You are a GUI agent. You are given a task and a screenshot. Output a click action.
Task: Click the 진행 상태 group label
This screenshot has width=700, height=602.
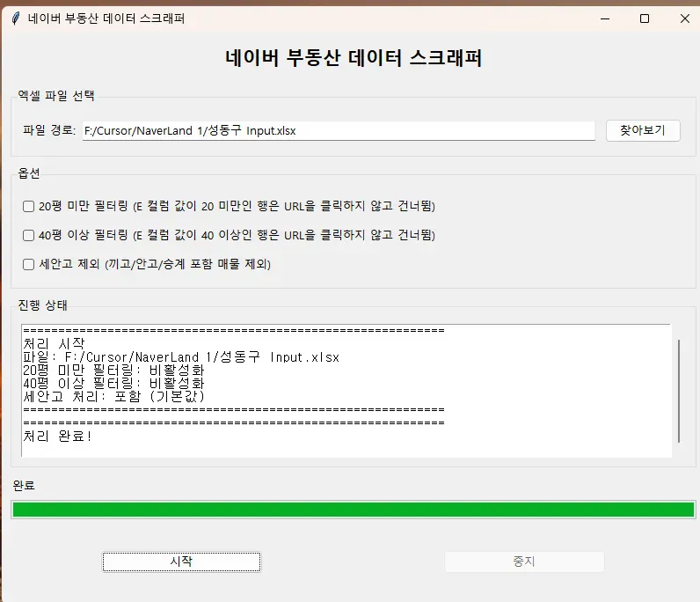pyautogui.click(x=42, y=305)
